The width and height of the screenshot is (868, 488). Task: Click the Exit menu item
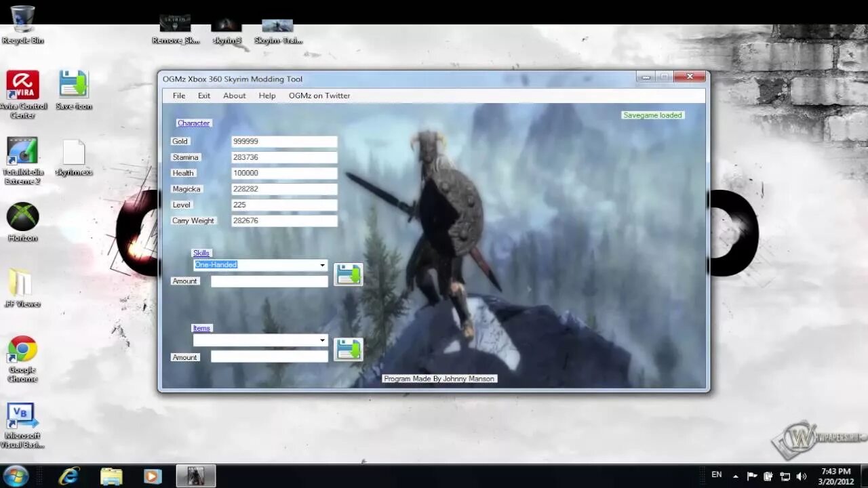[x=204, y=96]
